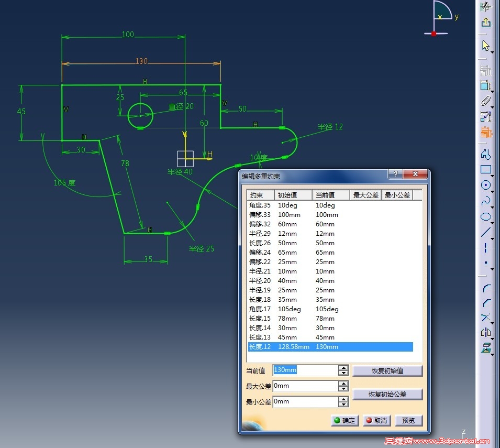
Task: Click the 最小公差 column header
Action: click(397, 195)
